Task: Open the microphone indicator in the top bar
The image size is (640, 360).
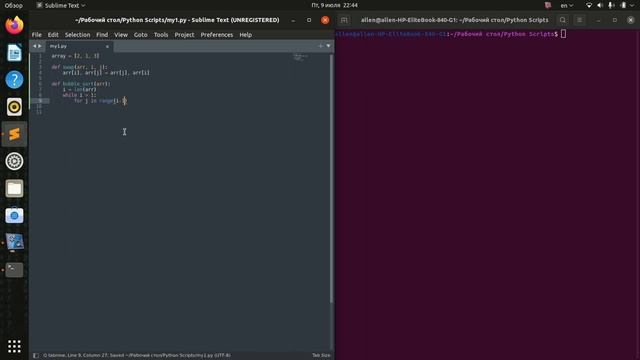Action: (x=611, y=5)
